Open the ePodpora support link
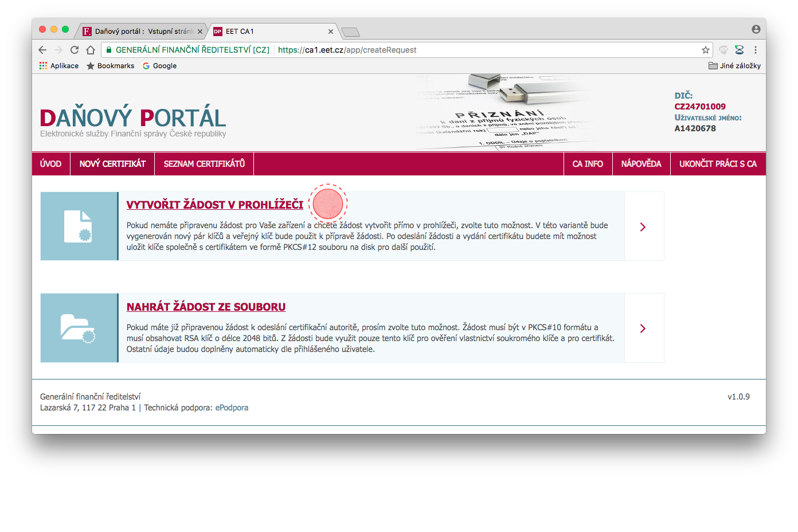This screenshot has height=532, width=798. 232,408
